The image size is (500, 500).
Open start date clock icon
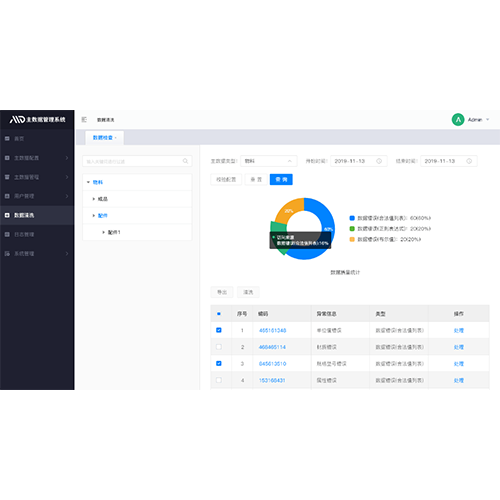pos(379,161)
